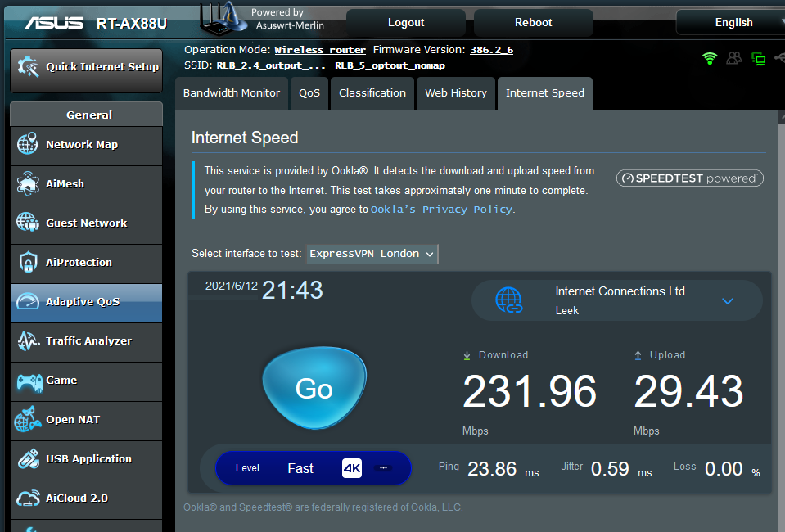Click the USB Application icon
Screen dimensions: 785x532
(28, 458)
